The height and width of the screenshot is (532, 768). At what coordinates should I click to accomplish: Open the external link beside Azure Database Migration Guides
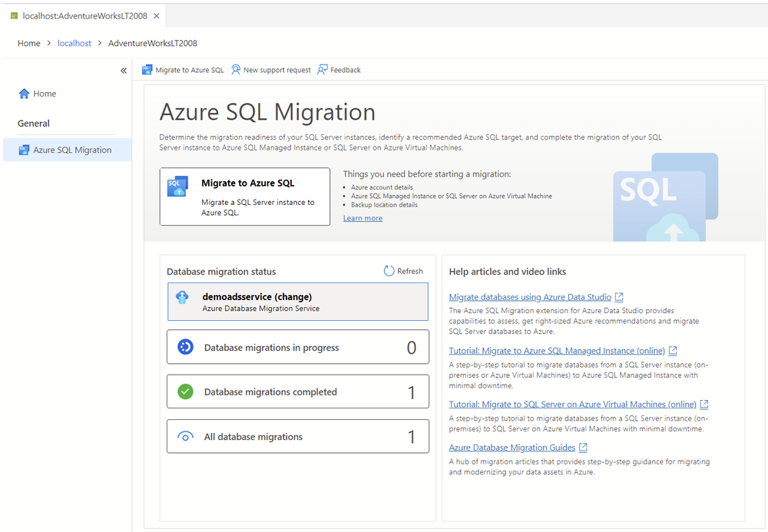coord(584,447)
